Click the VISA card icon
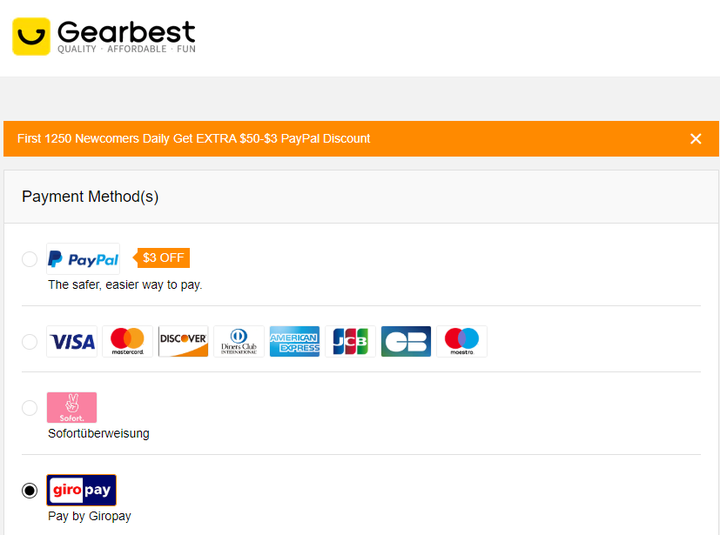 (x=72, y=341)
